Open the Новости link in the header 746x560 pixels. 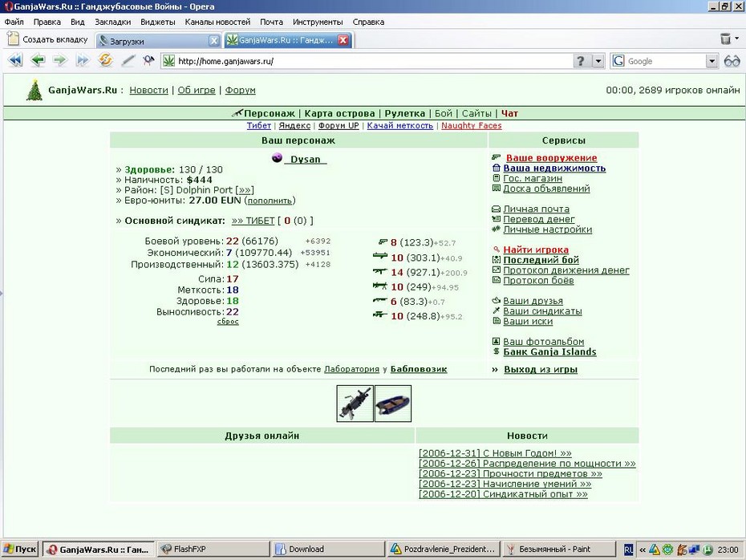[x=148, y=90]
